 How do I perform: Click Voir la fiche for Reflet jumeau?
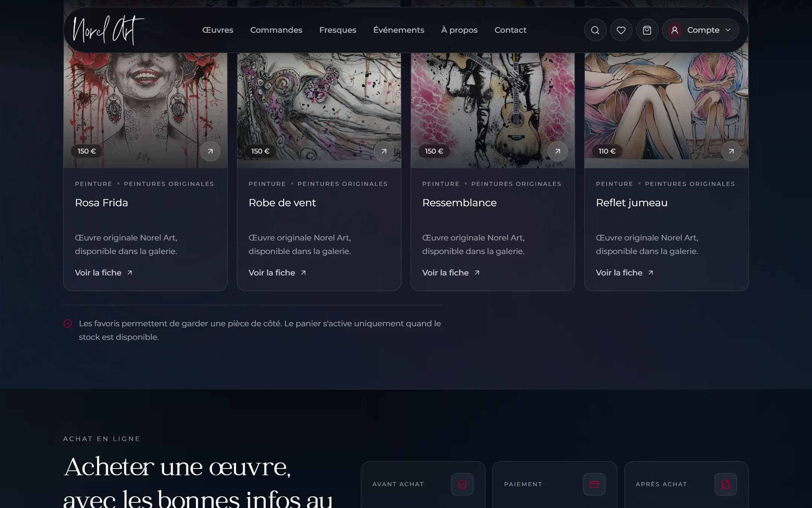tap(625, 273)
